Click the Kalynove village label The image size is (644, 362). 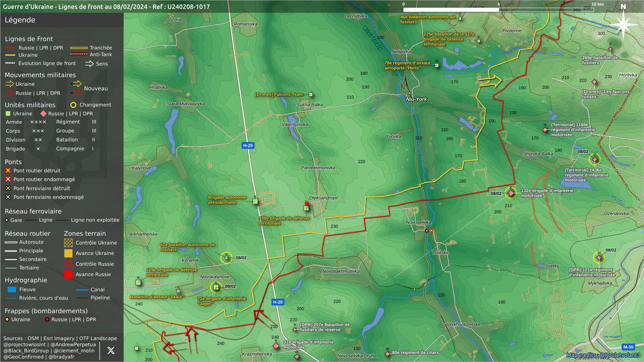[141, 168]
